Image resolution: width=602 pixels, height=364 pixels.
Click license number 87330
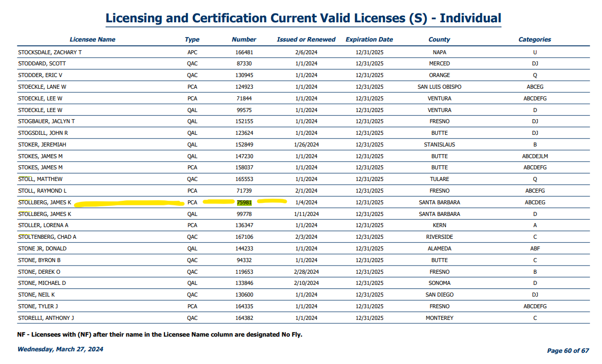click(244, 64)
